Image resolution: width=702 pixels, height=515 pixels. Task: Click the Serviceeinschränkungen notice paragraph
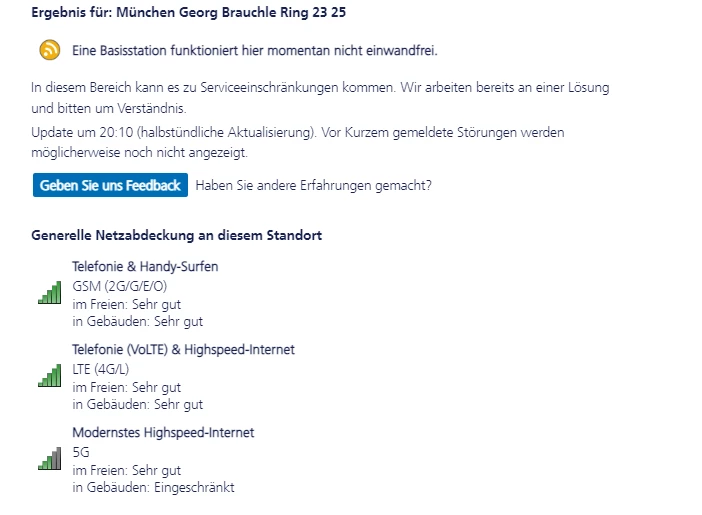click(320, 98)
